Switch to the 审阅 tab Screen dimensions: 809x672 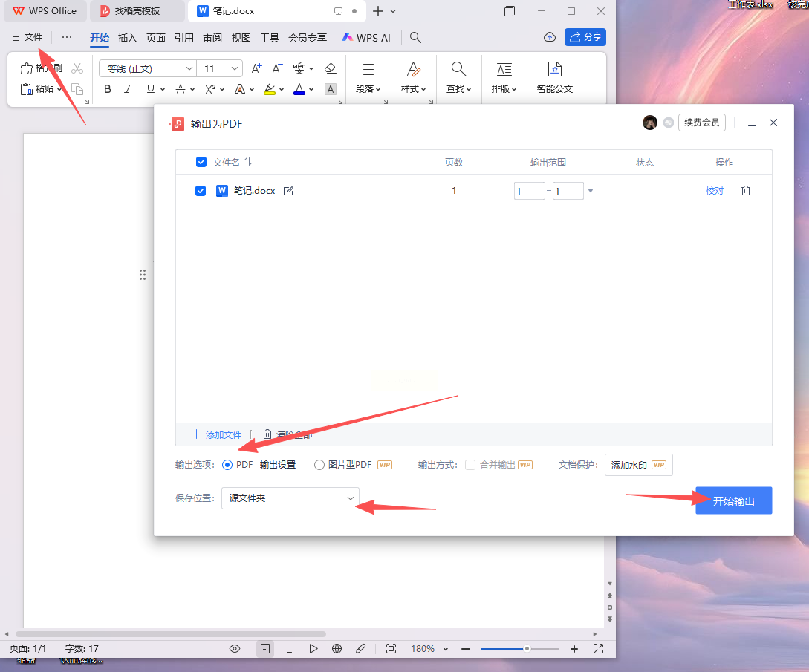pyautogui.click(x=212, y=38)
